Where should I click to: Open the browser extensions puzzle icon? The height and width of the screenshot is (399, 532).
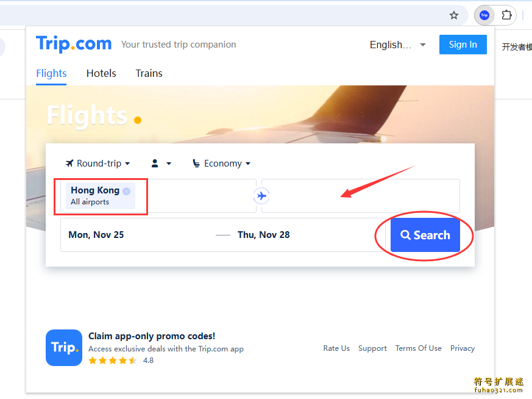pyautogui.click(x=506, y=15)
